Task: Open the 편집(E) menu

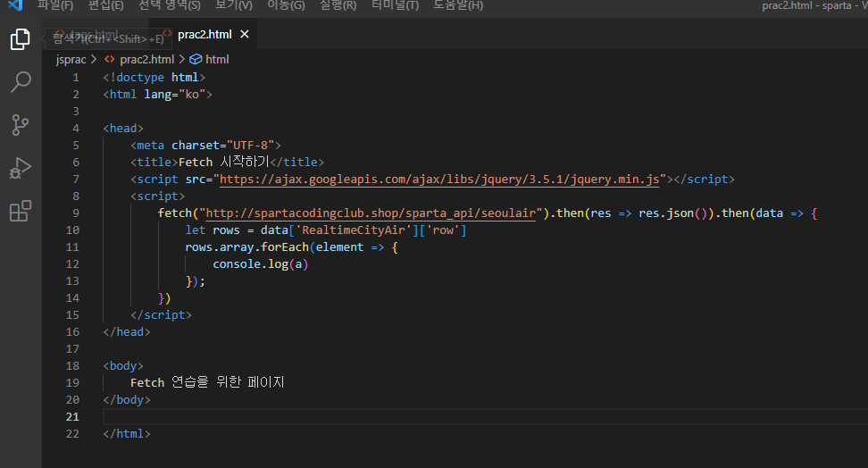Action: (105, 5)
